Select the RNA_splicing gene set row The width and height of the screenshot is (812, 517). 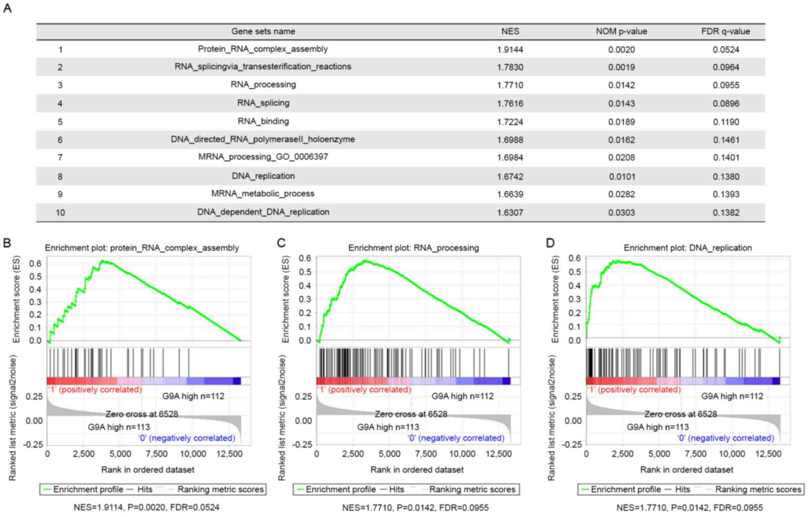pos(263,103)
